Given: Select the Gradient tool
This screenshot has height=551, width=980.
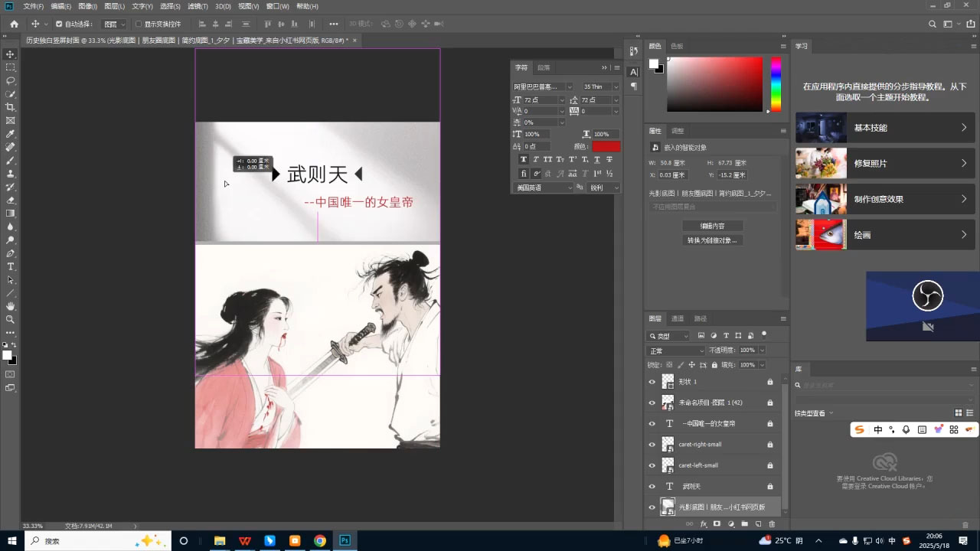Looking at the screenshot, I should click(11, 214).
